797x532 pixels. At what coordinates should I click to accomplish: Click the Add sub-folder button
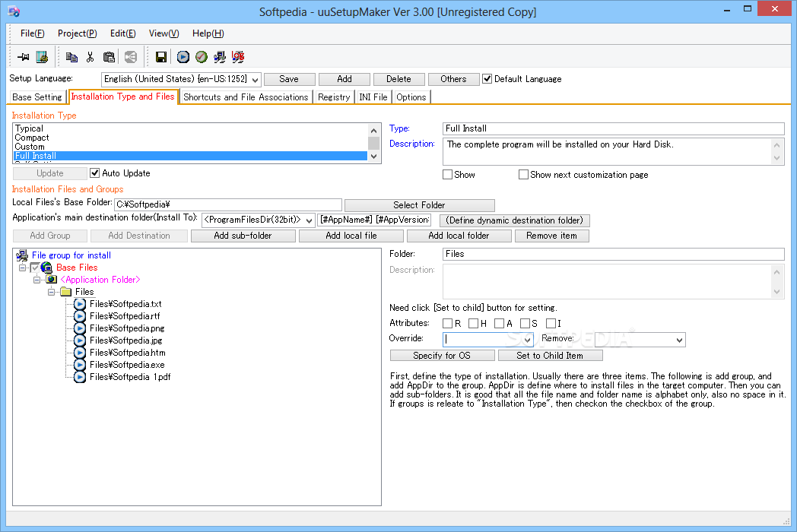pyautogui.click(x=243, y=236)
